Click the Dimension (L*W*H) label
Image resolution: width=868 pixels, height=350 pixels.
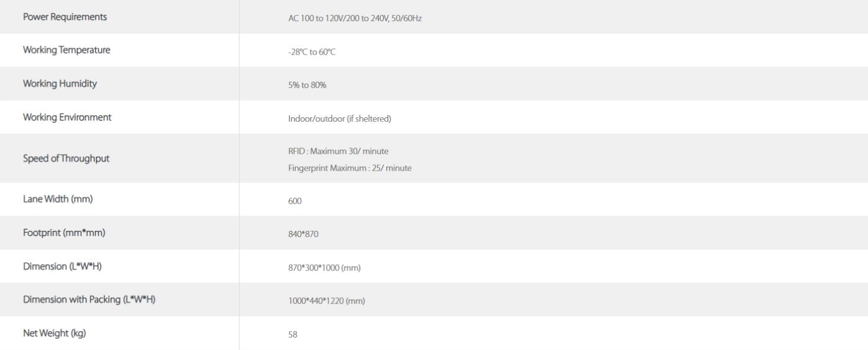[x=62, y=266]
